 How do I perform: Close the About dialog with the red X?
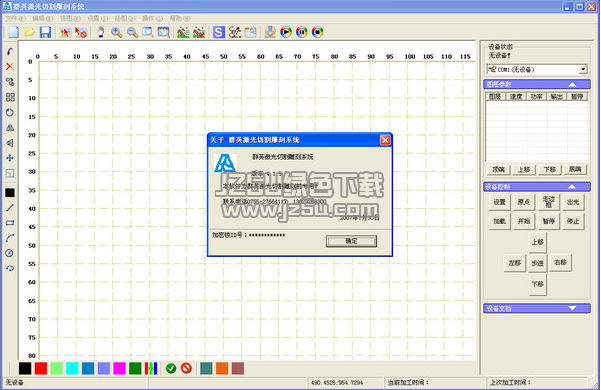[385, 140]
